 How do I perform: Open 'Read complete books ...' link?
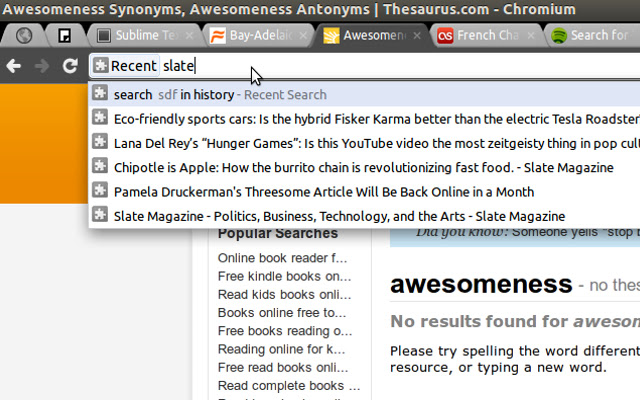tap(289, 386)
